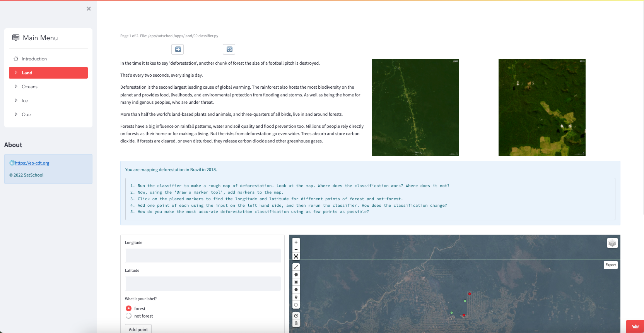Open the map layers control
The height and width of the screenshot is (333, 644).
click(612, 243)
